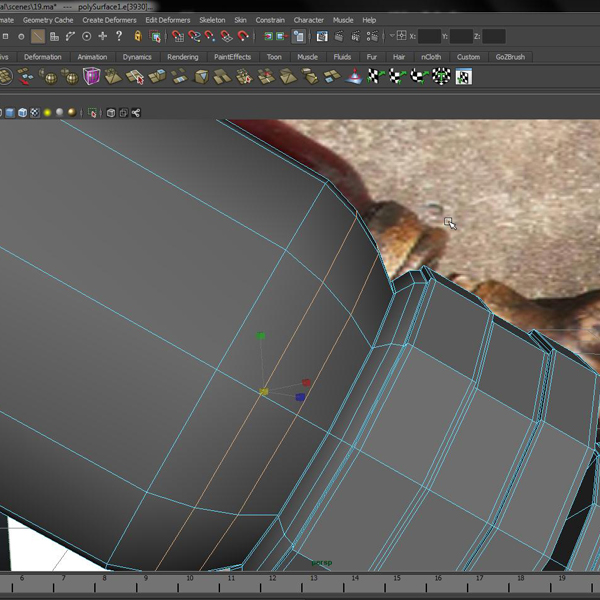Click the checkered UV icon with green T

point(441,76)
